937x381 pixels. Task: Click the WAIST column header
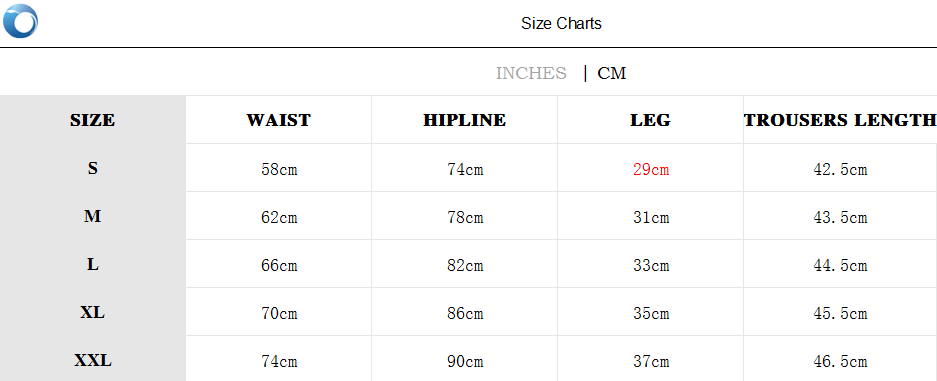tap(278, 120)
